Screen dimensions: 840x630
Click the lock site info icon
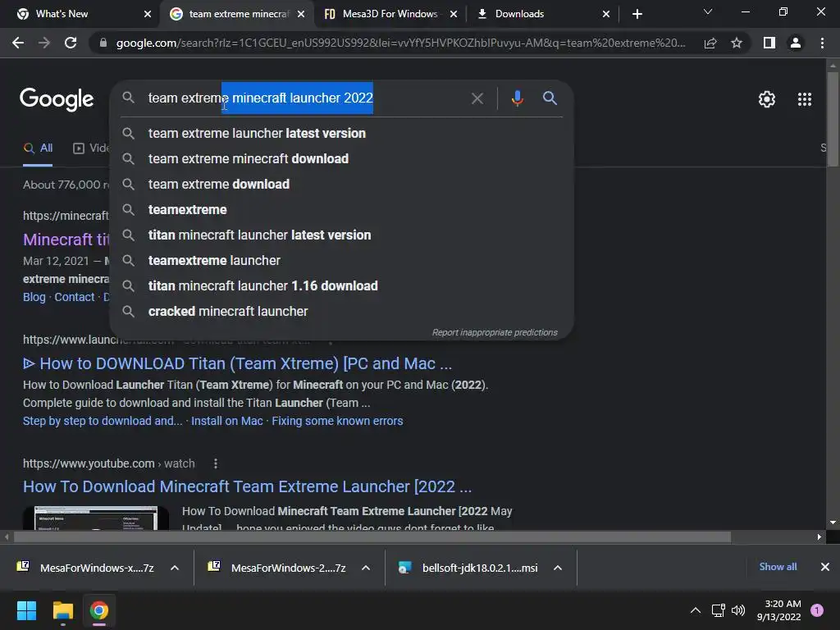(x=103, y=43)
